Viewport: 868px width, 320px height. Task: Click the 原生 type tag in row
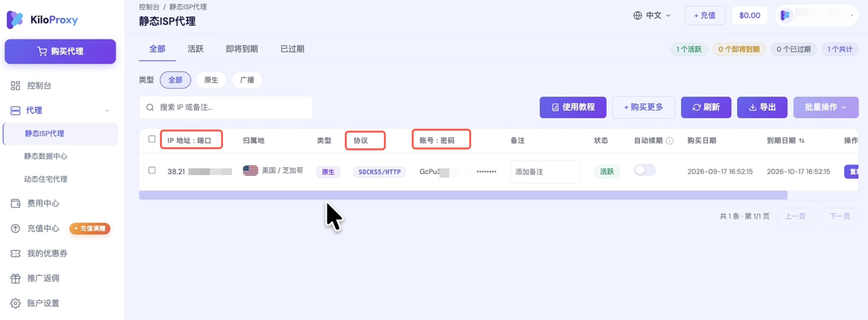click(328, 172)
